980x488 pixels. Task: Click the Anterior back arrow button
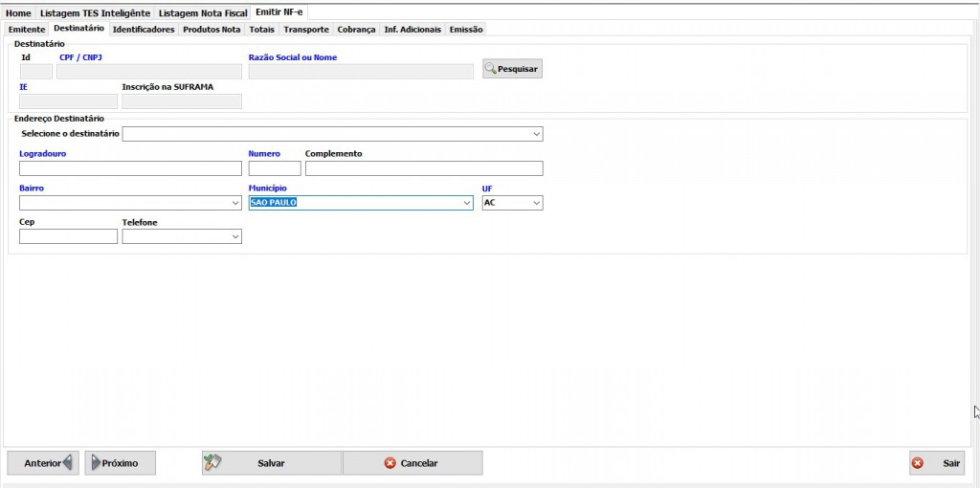click(43, 463)
